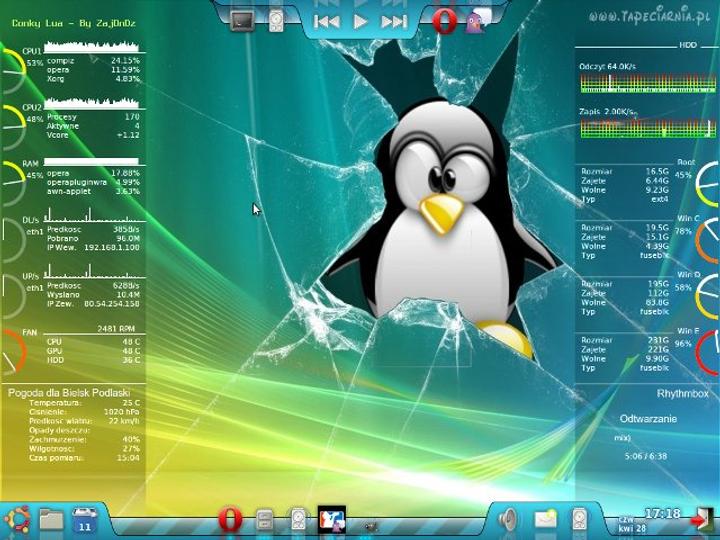The width and height of the screenshot is (720, 540).
Task: Click the operapluginwra 4.99% memory row
Action: pos(93,182)
